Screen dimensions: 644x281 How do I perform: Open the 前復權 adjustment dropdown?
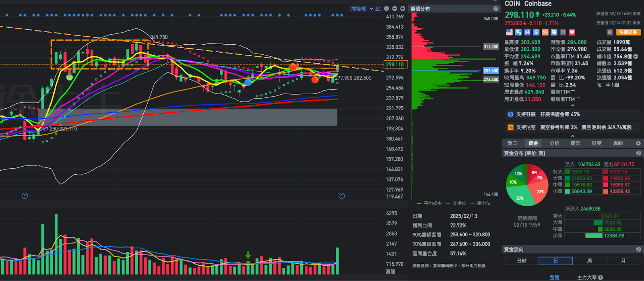click(x=361, y=8)
